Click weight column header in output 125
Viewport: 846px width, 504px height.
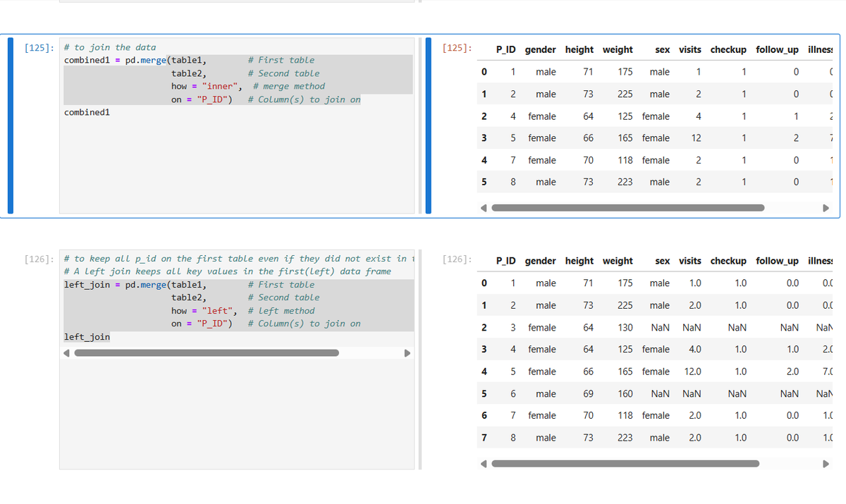point(618,49)
